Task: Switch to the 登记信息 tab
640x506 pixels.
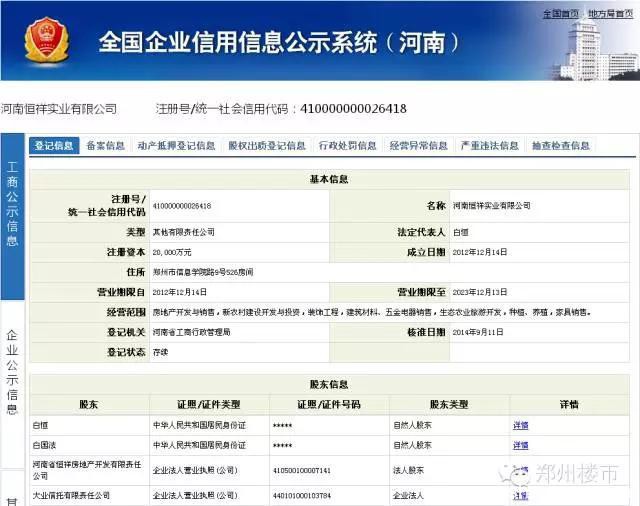Action: coord(54,146)
